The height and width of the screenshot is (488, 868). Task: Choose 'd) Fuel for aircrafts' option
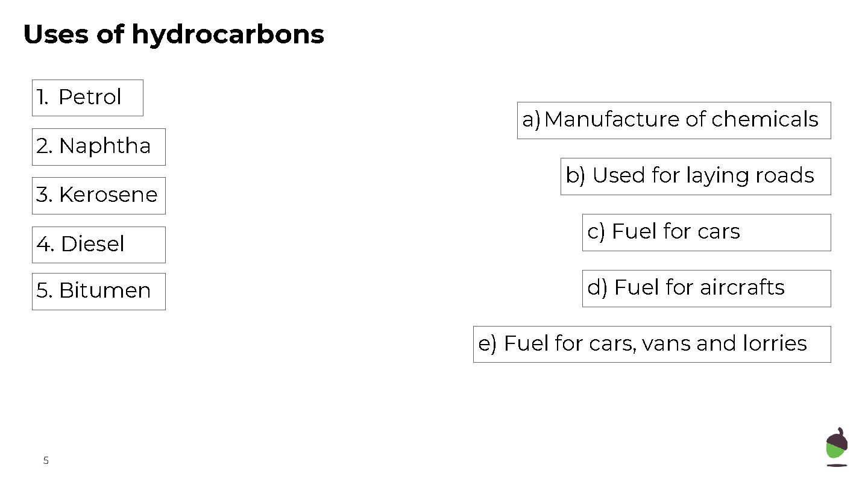(706, 288)
